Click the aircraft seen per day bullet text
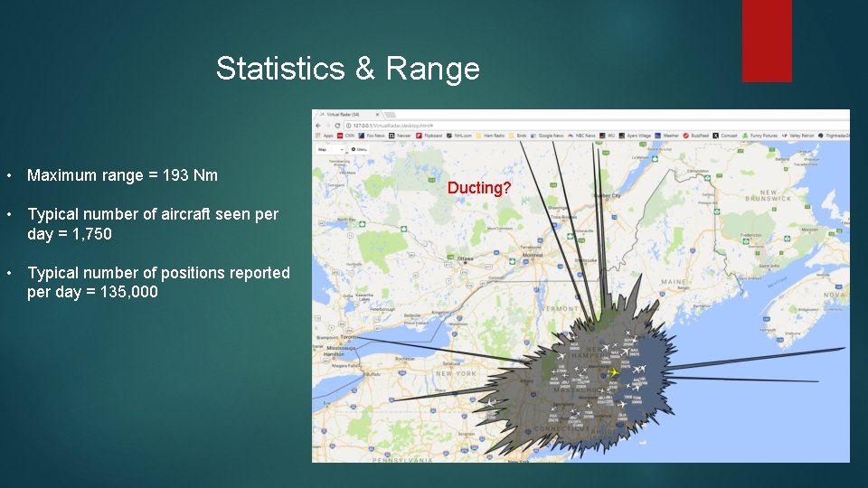The width and height of the screenshot is (868, 488). pos(153,224)
